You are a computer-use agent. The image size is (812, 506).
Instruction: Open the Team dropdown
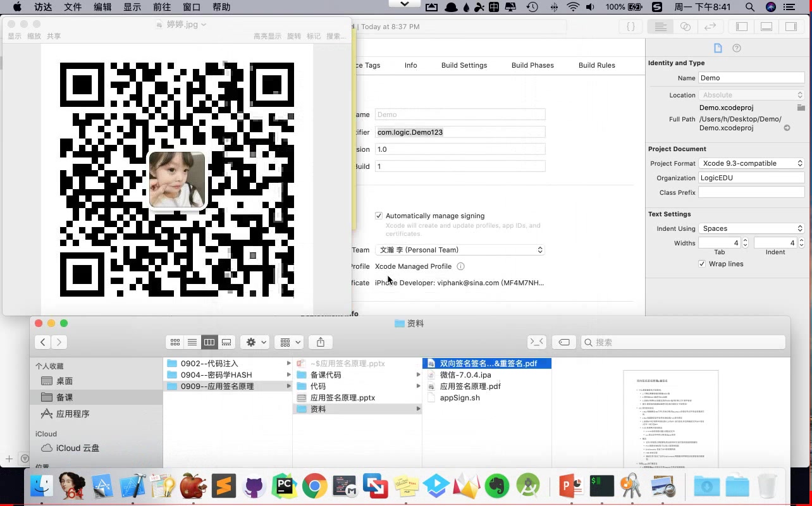click(460, 250)
